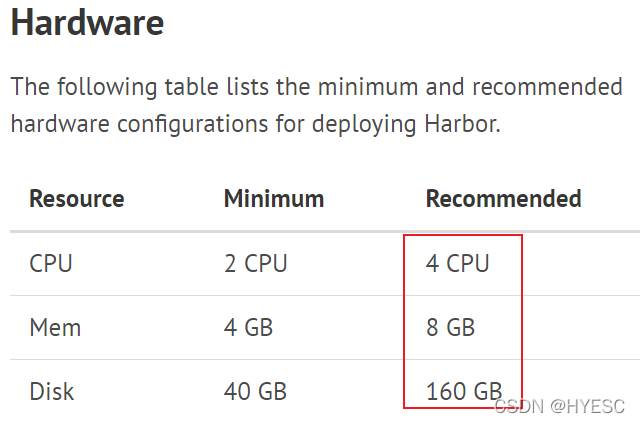Click the Mem resource row label
This screenshot has width=640, height=423.
pos(55,327)
